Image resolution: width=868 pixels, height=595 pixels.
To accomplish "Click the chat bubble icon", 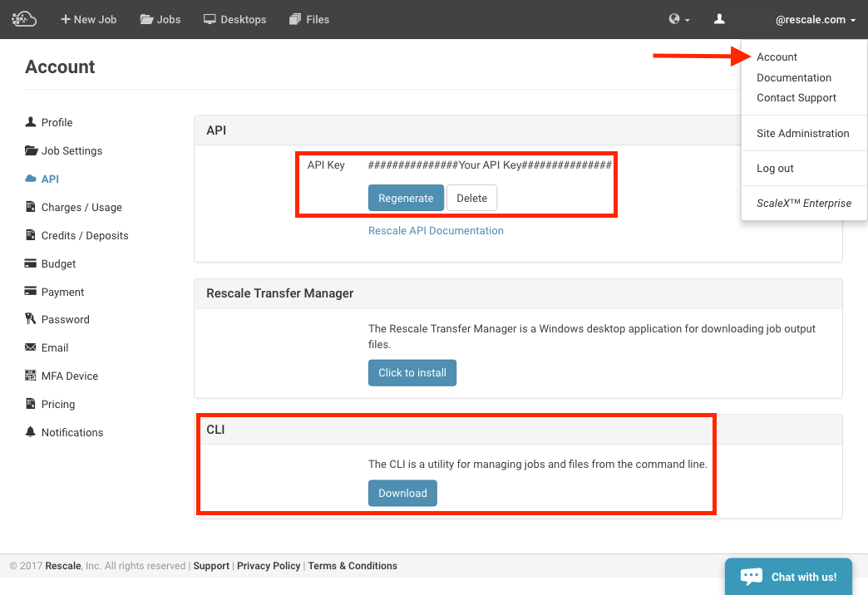I will coord(752,577).
